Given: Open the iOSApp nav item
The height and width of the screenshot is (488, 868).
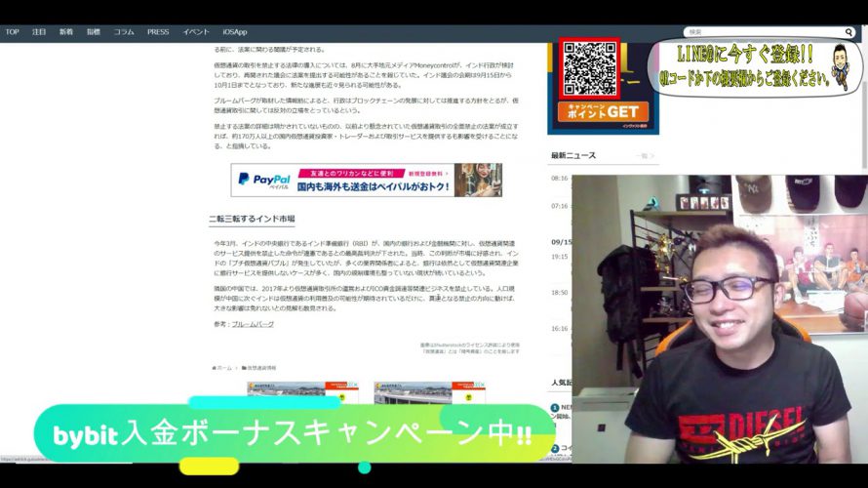Looking at the screenshot, I should tap(235, 32).
